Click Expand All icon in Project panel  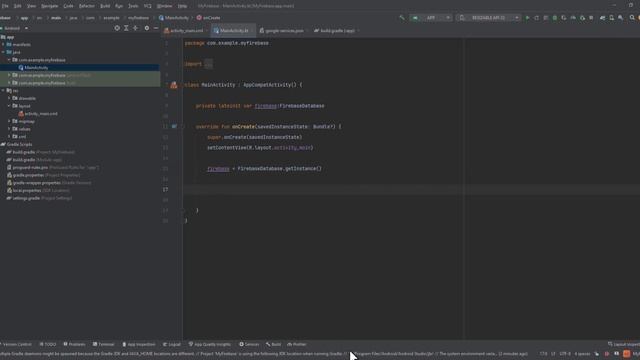(x=126, y=28)
